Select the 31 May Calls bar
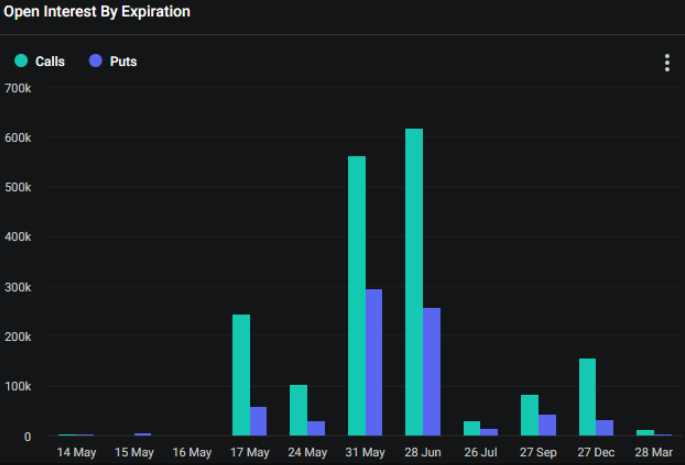Image resolution: width=685 pixels, height=465 pixels. coord(356,296)
